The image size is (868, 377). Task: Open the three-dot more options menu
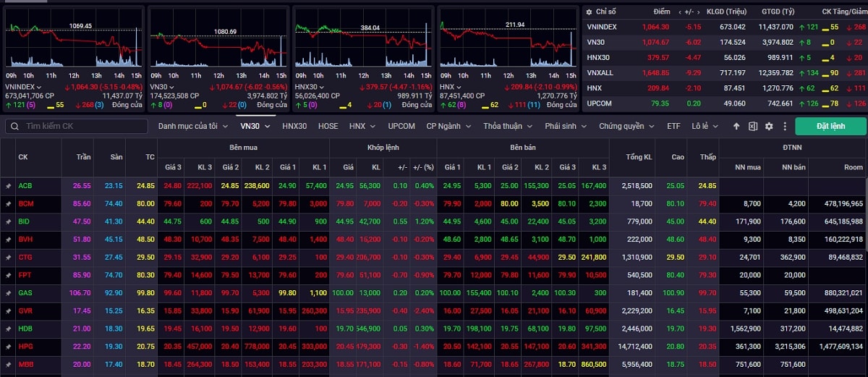pos(783,126)
